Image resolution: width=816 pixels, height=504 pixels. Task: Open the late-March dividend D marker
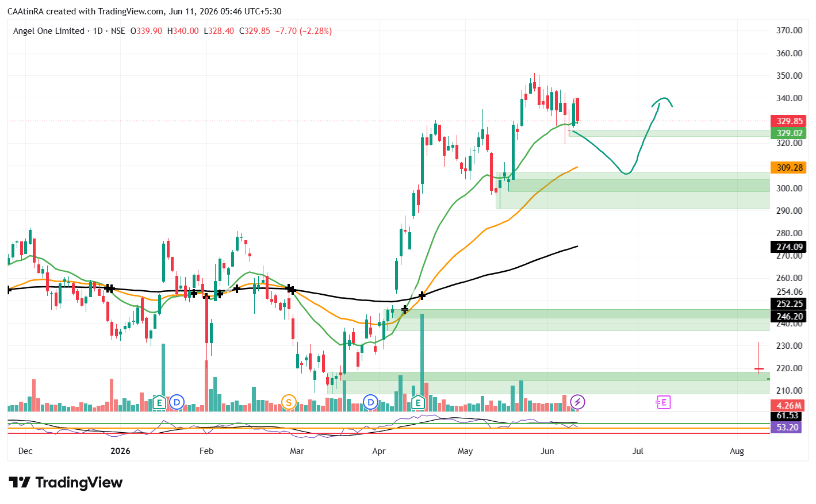tap(371, 402)
